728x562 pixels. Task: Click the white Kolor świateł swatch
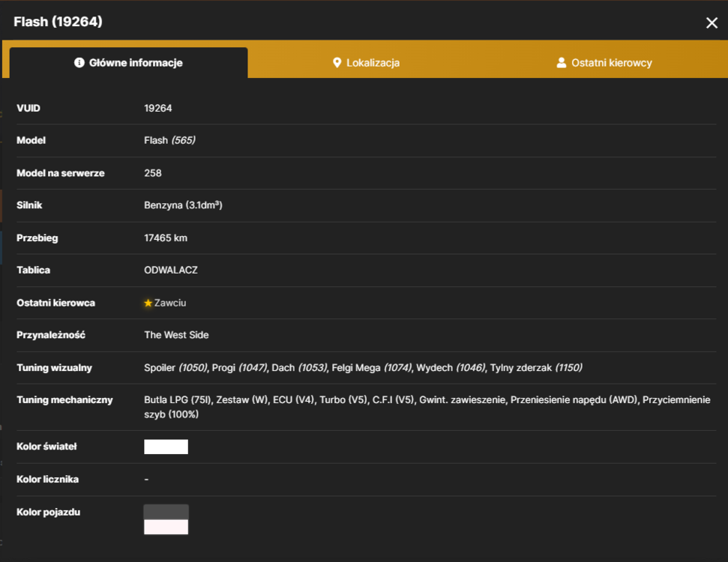click(x=166, y=447)
